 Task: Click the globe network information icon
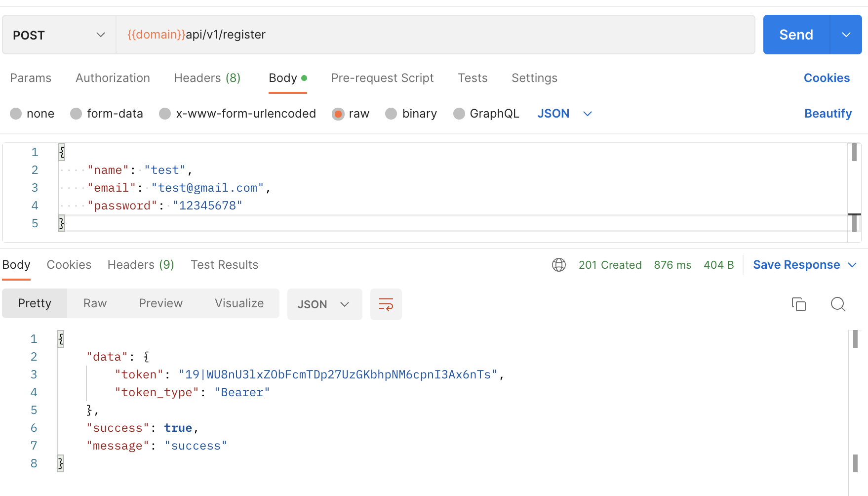[x=558, y=265]
